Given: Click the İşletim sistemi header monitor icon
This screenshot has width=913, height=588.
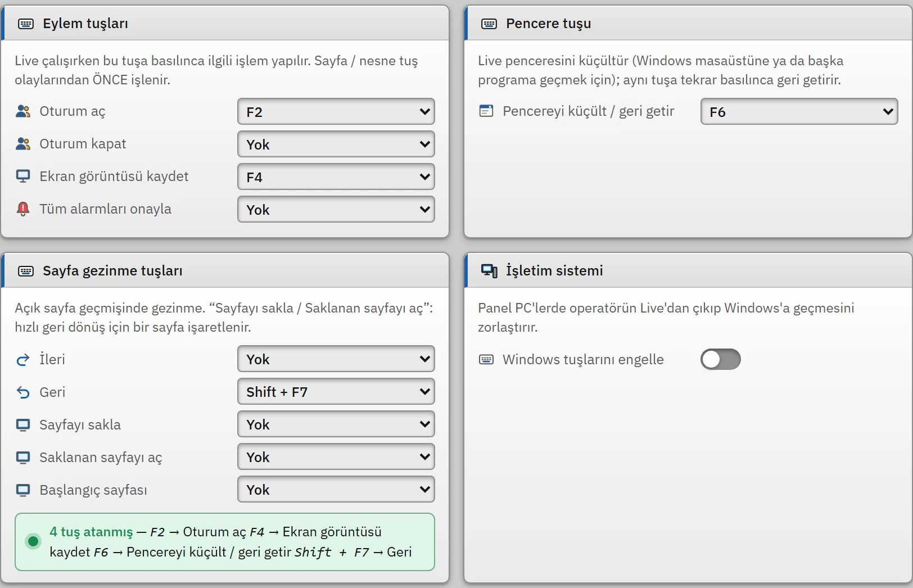Looking at the screenshot, I should click(489, 271).
